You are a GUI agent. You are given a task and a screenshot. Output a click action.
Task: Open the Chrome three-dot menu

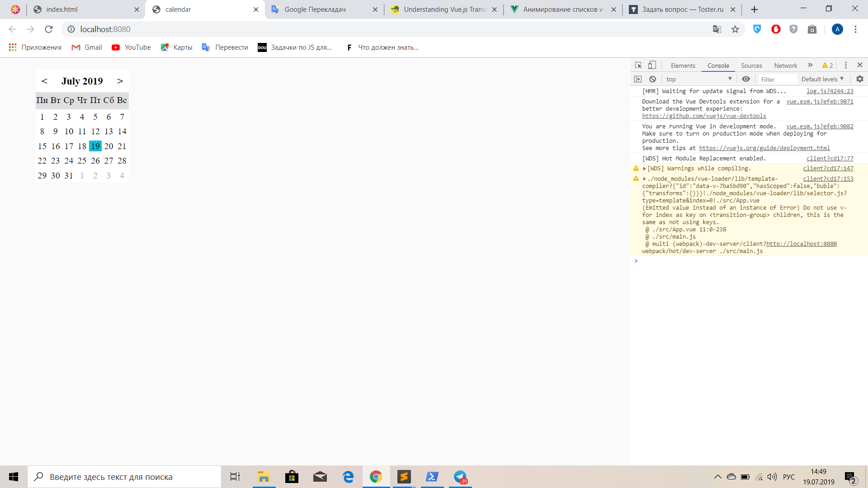tap(855, 29)
